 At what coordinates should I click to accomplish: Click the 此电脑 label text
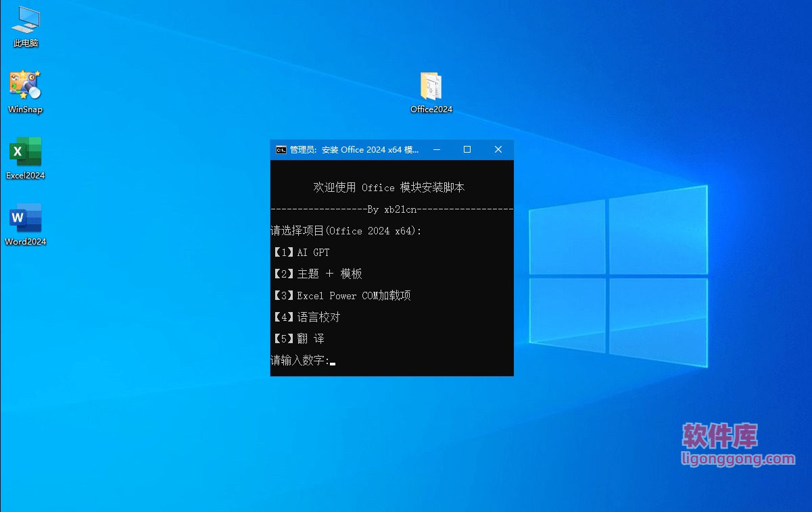click(26, 43)
